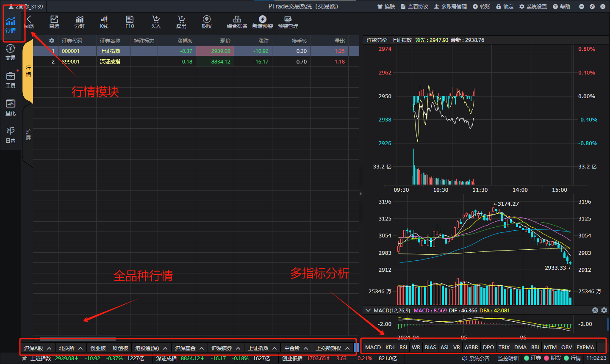This screenshot has width=610, height=364.
Task: Expand the 沪深基金 category arrow
Action: 202,348
